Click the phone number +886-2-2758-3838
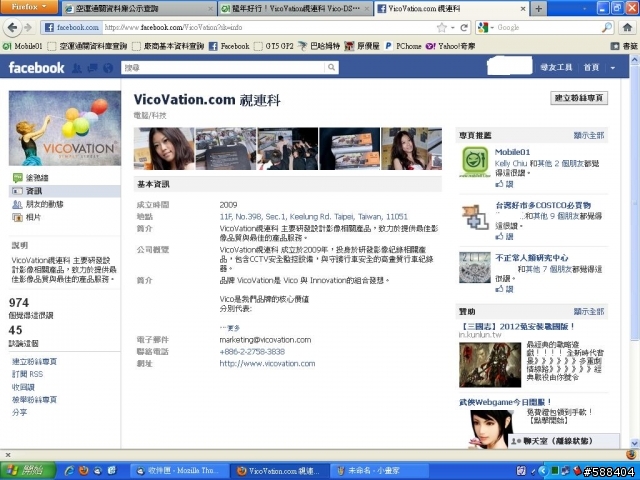This screenshot has width=640, height=480. [x=252, y=351]
